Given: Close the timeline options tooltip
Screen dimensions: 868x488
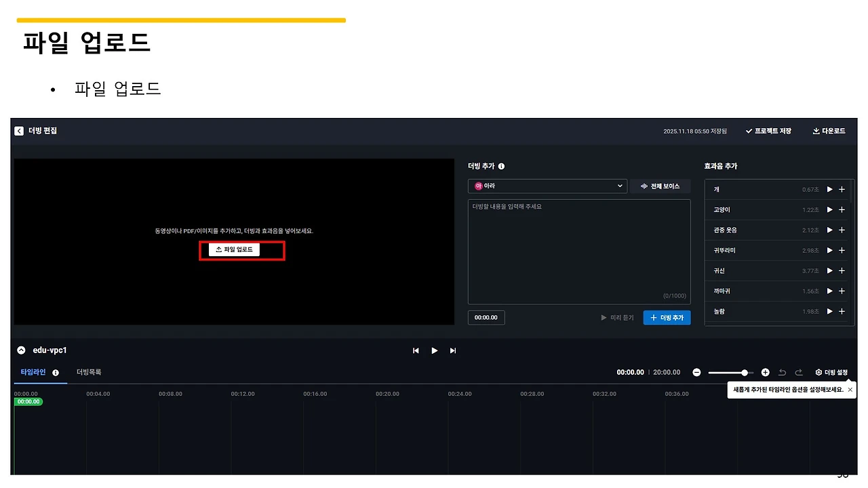Looking at the screenshot, I should (x=850, y=390).
